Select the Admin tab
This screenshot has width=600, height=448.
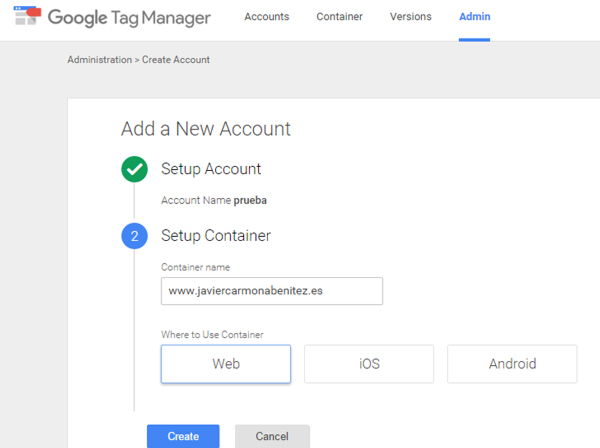474,17
